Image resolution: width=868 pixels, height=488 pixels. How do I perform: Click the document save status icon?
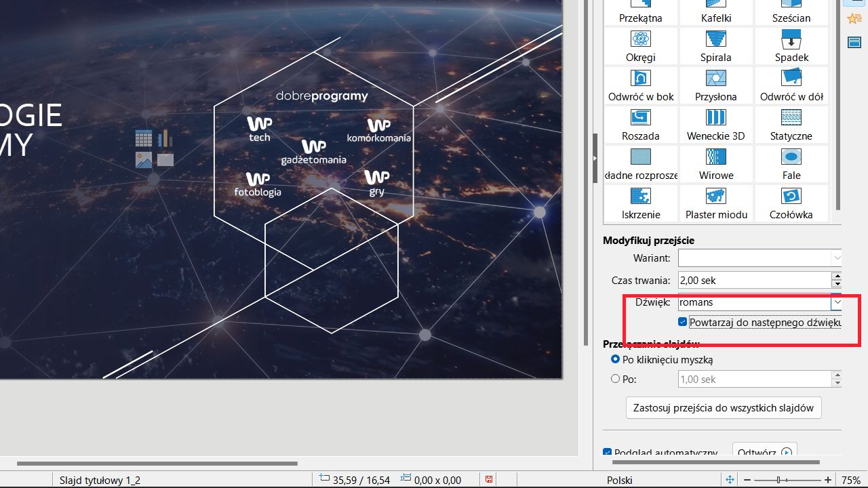pyautogui.click(x=489, y=480)
